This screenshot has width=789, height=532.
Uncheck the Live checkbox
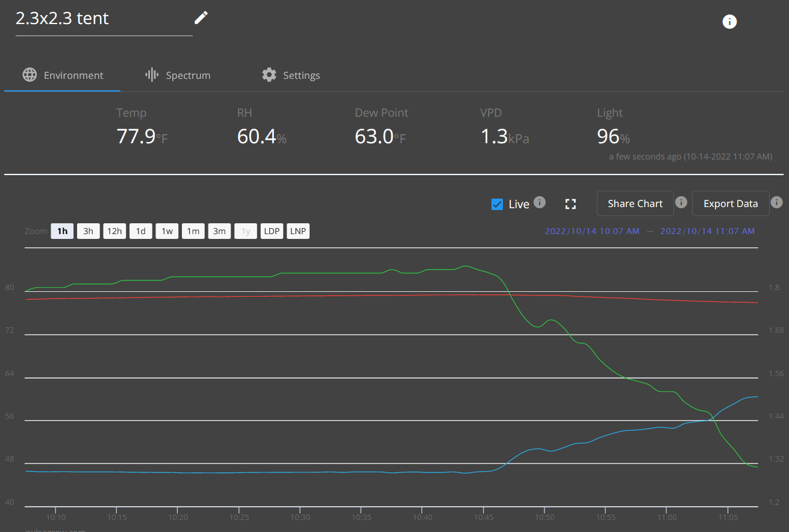pyautogui.click(x=497, y=204)
